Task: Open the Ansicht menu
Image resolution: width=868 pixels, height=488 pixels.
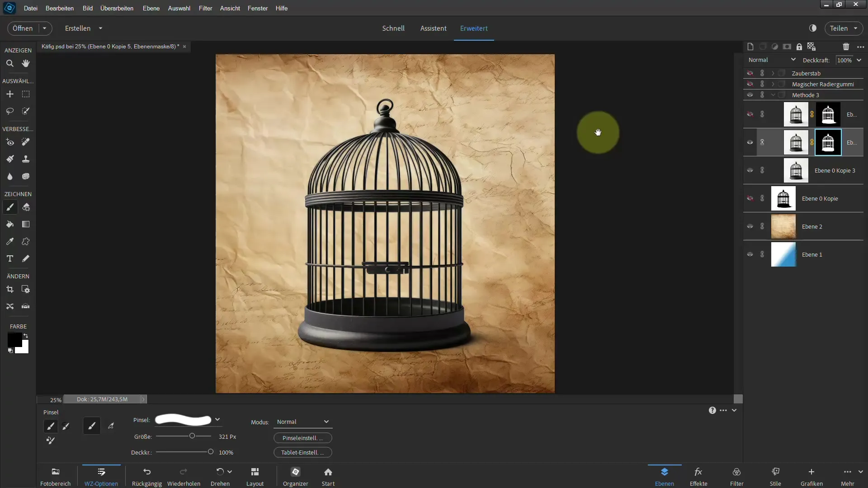Action: click(x=230, y=8)
